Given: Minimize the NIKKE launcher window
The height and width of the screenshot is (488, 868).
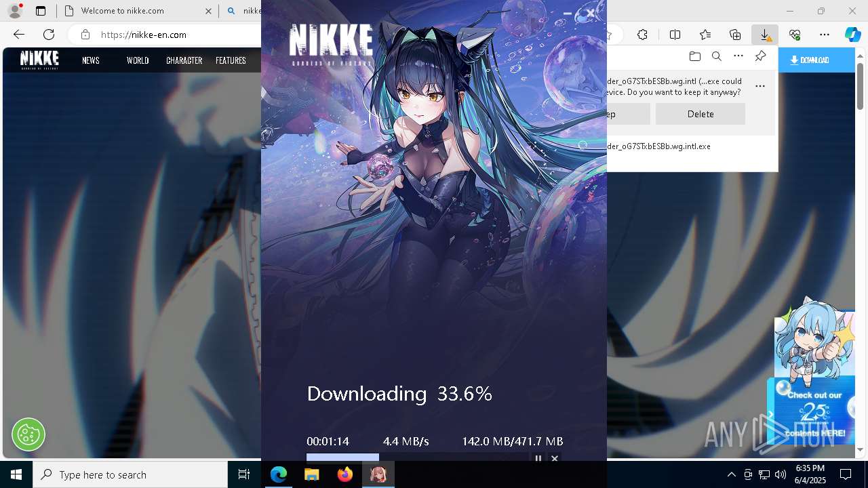Looking at the screenshot, I should tap(568, 13).
